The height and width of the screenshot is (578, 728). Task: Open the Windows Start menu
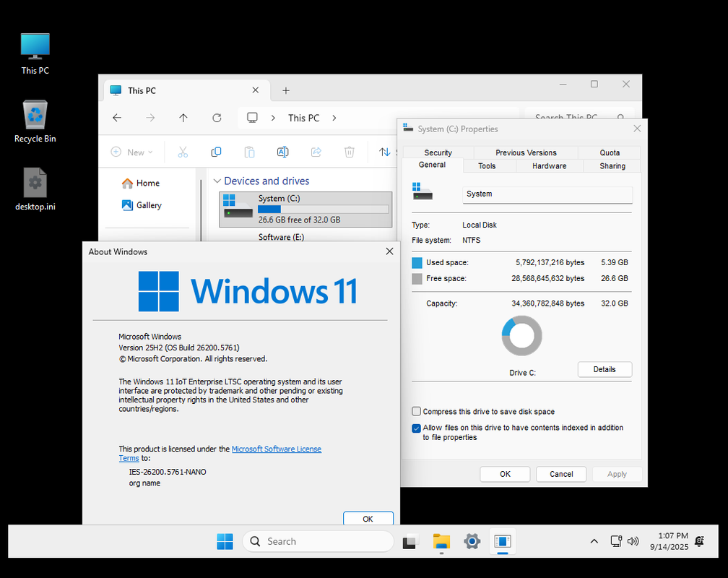[225, 541]
